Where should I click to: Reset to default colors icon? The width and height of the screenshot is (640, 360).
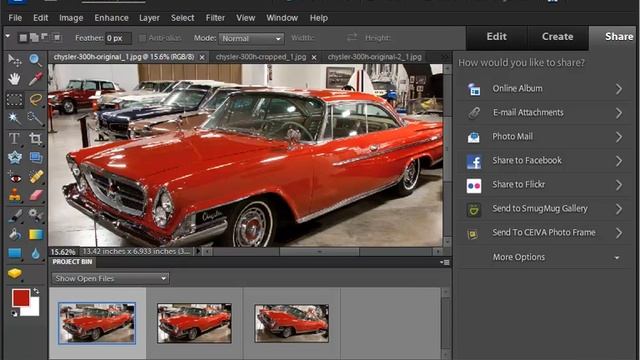(15, 313)
